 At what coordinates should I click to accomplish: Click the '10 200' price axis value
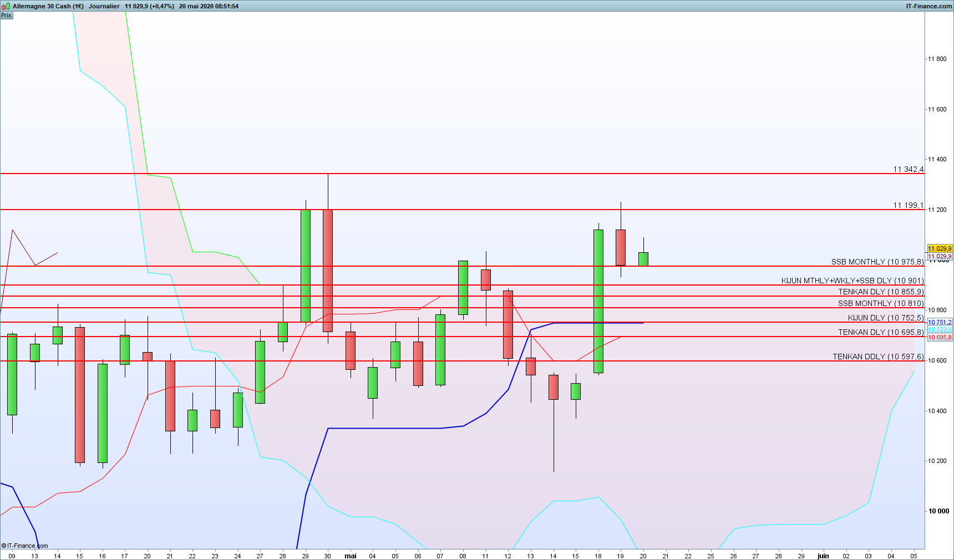point(937,461)
